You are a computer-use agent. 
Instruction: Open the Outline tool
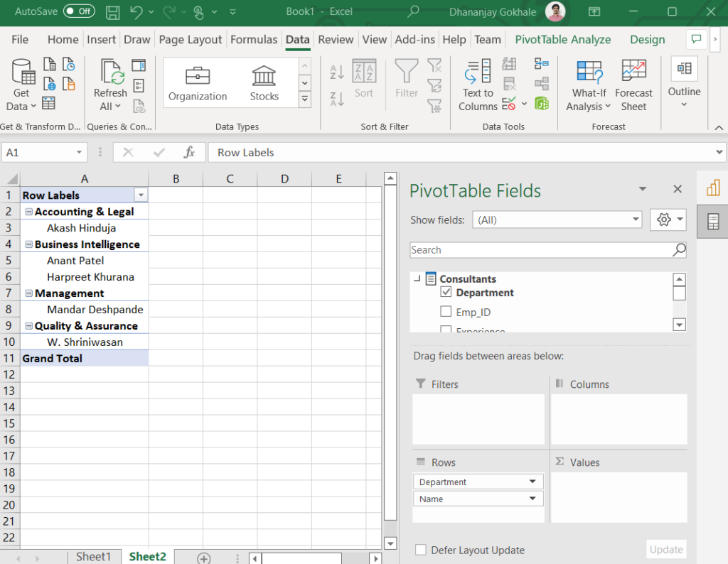(684, 84)
